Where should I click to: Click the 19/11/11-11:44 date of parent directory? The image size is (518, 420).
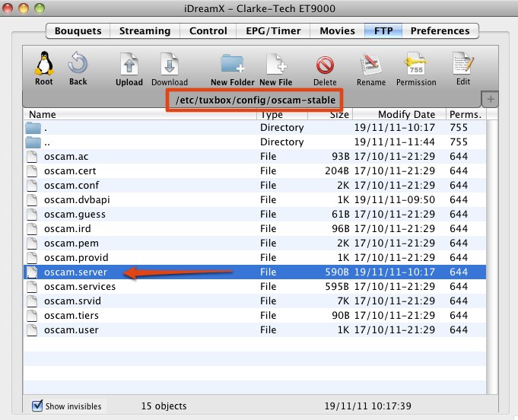pyautogui.click(x=395, y=142)
